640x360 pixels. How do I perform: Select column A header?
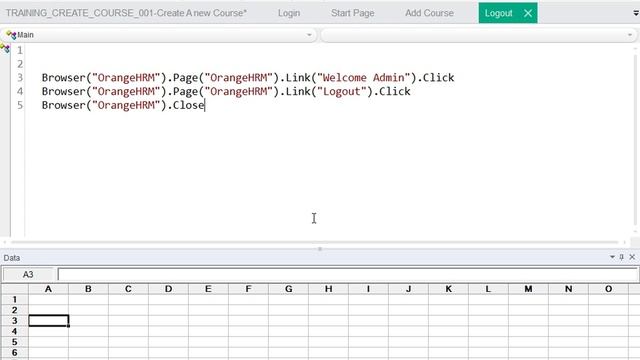coord(48,289)
